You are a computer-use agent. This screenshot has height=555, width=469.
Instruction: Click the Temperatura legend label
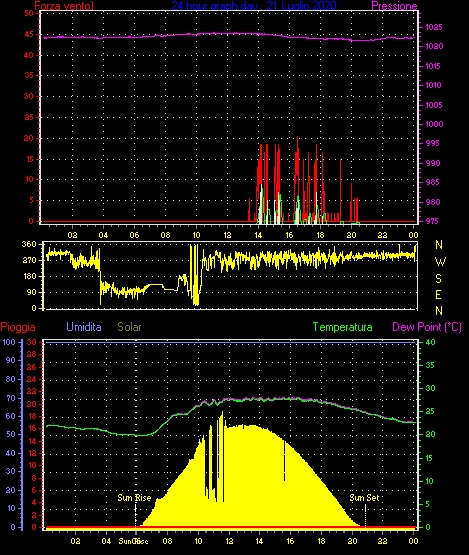coord(342,327)
